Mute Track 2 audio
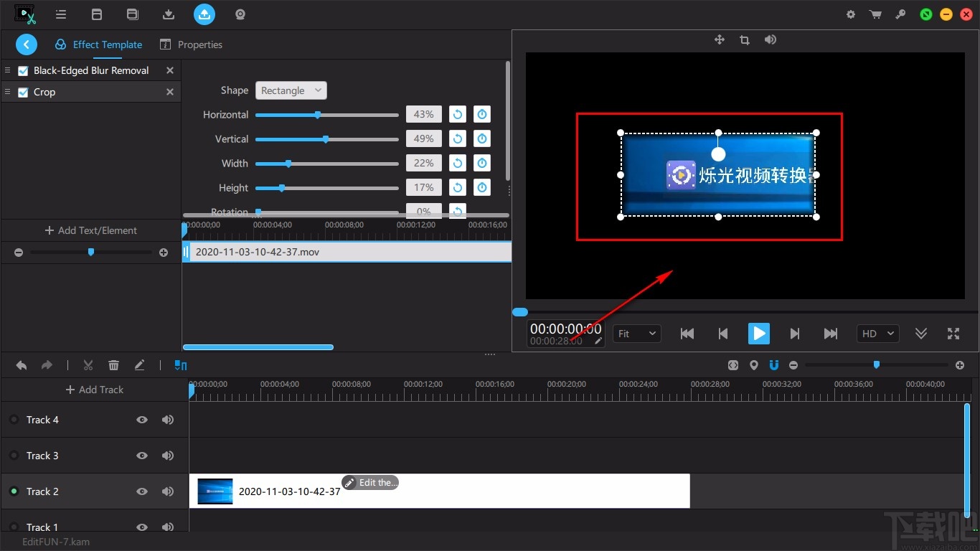 tap(168, 491)
